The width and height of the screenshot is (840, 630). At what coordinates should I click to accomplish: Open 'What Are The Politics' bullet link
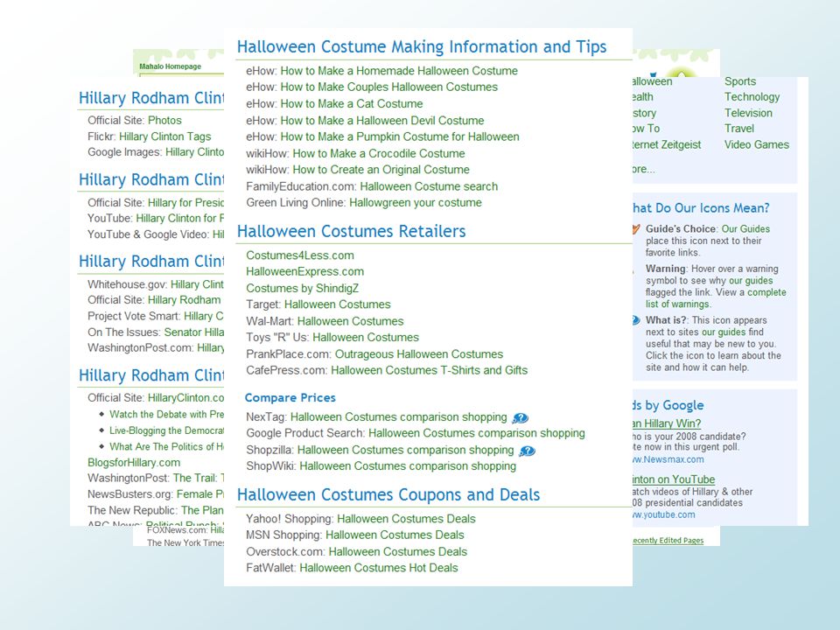[x=166, y=446]
